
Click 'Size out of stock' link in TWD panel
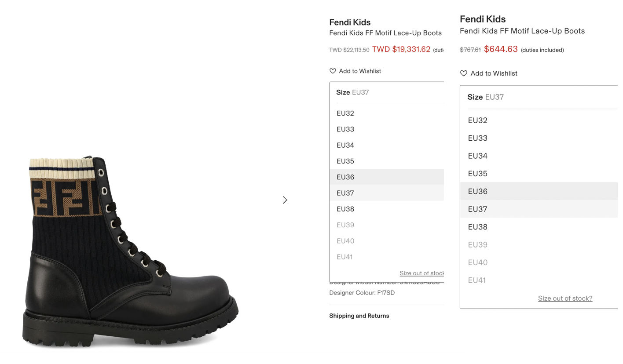click(421, 273)
